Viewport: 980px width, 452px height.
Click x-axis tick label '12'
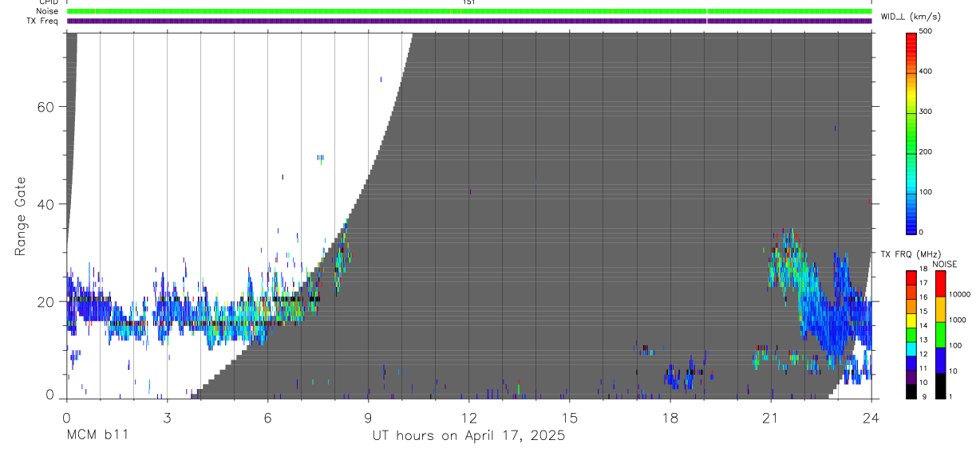(468, 418)
